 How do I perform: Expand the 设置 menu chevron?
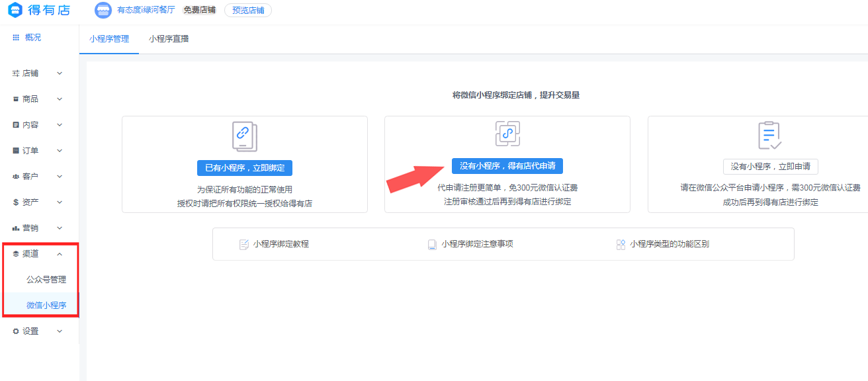60,331
